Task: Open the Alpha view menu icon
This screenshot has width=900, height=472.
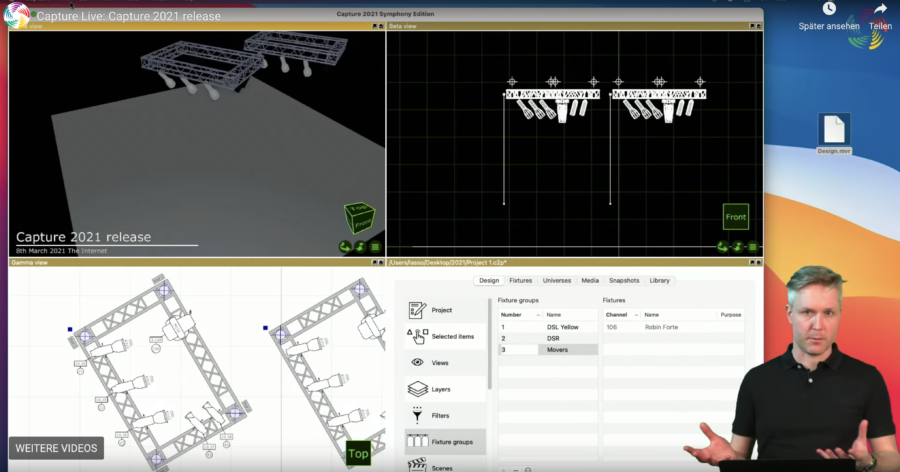Action: (x=375, y=247)
